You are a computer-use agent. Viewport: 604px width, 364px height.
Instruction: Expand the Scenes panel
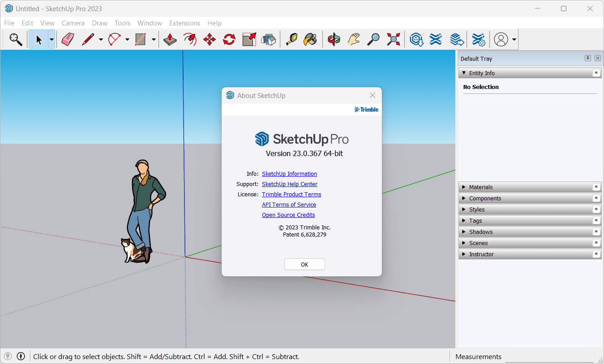click(x=464, y=243)
